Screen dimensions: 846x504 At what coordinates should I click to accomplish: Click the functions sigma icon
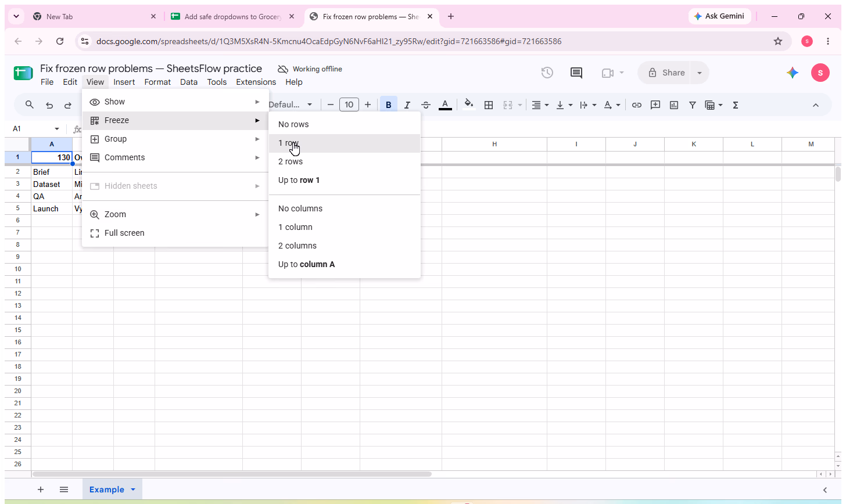point(736,105)
